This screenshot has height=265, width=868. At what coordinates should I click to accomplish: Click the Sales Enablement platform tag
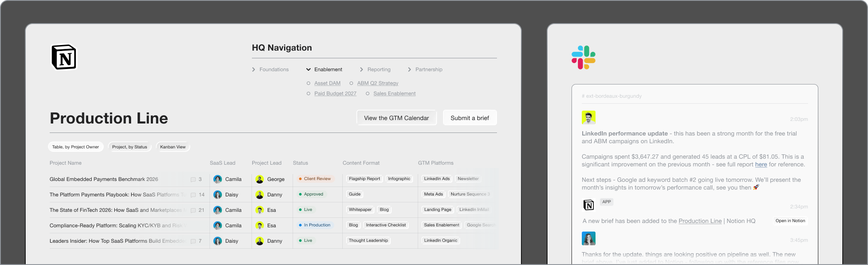(x=441, y=225)
